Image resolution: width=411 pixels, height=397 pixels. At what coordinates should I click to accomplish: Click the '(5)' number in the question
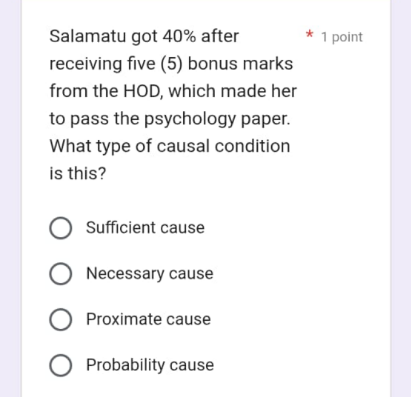(x=172, y=64)
